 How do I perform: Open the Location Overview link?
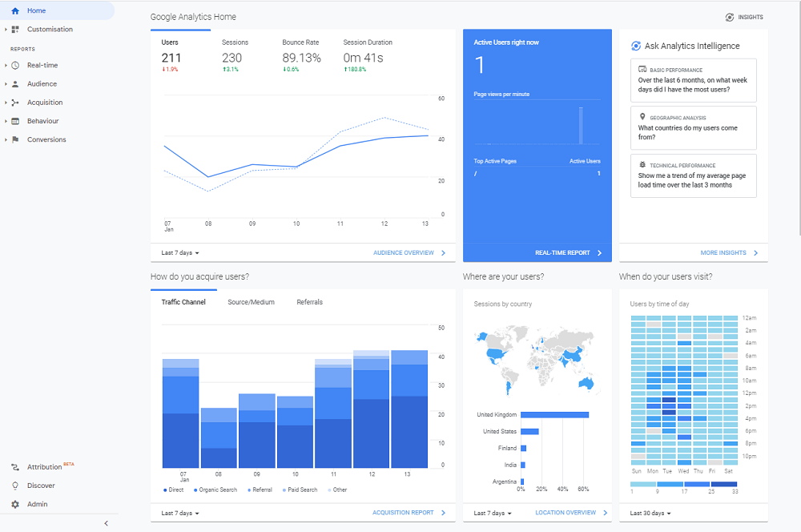coord(566,513)
